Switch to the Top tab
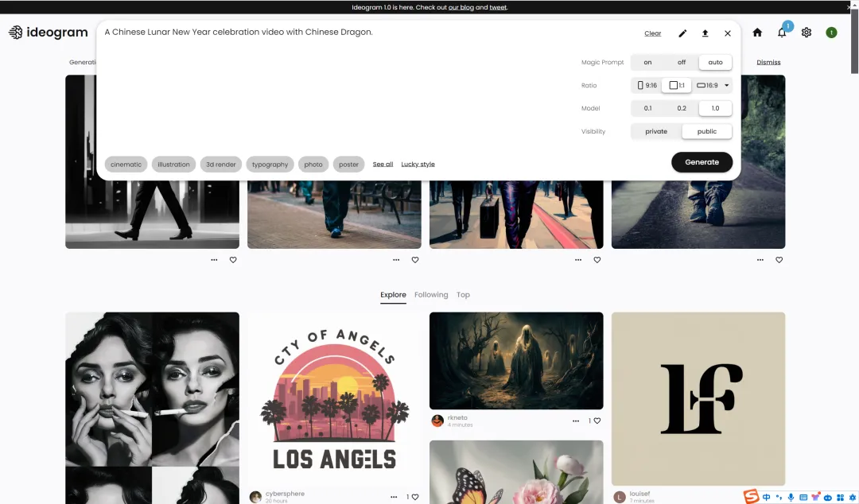Viewport: 859px width, 504px height. [x=463, y=295]
